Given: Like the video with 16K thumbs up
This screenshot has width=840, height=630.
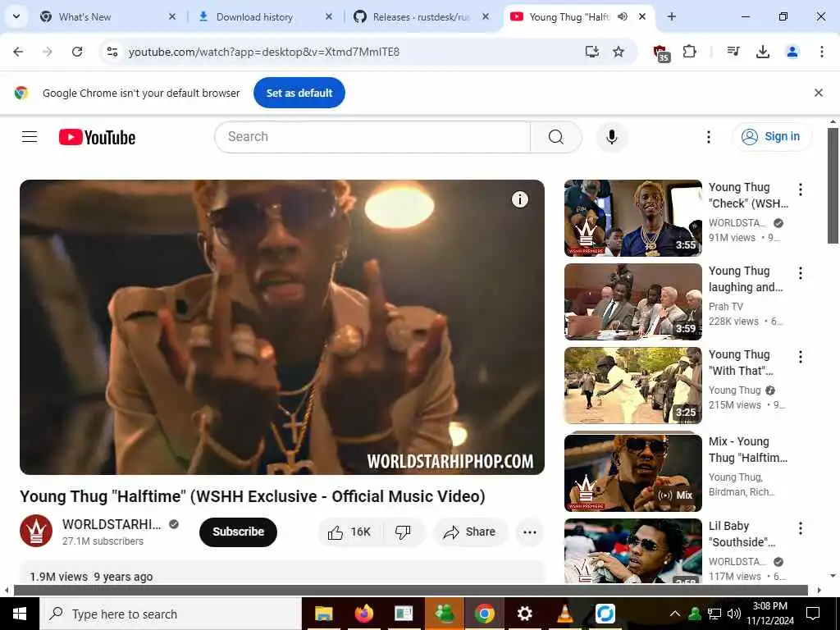Looking at the screenshot, I should point(349,532).
